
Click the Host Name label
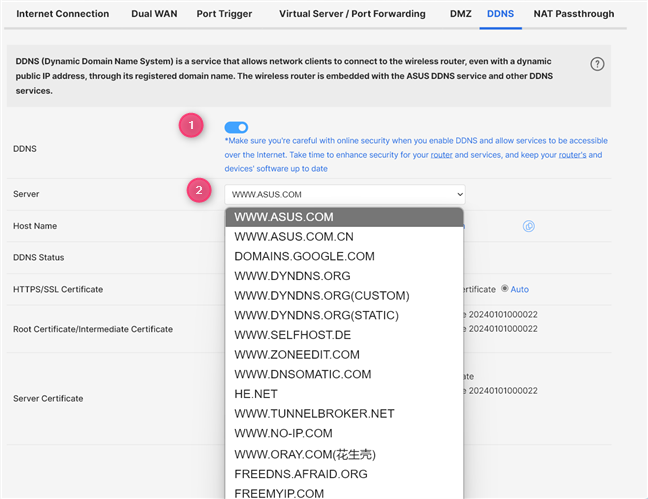point(35,226)
